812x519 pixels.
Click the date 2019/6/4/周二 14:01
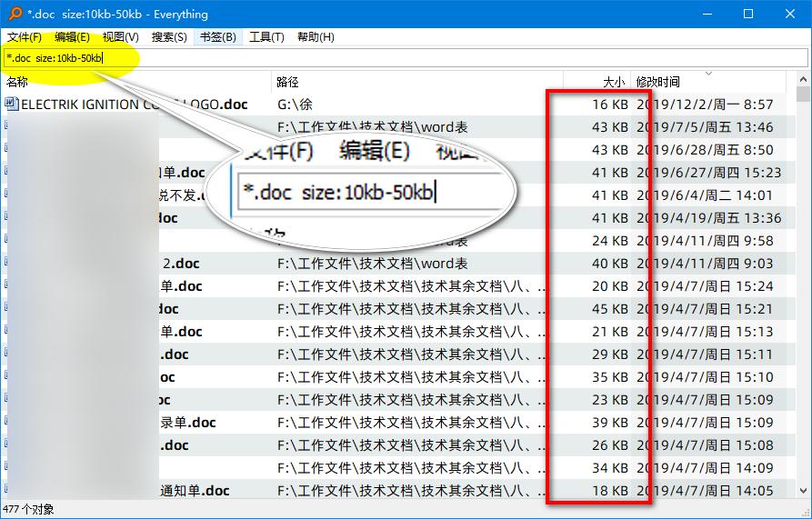tap(705, 195)
